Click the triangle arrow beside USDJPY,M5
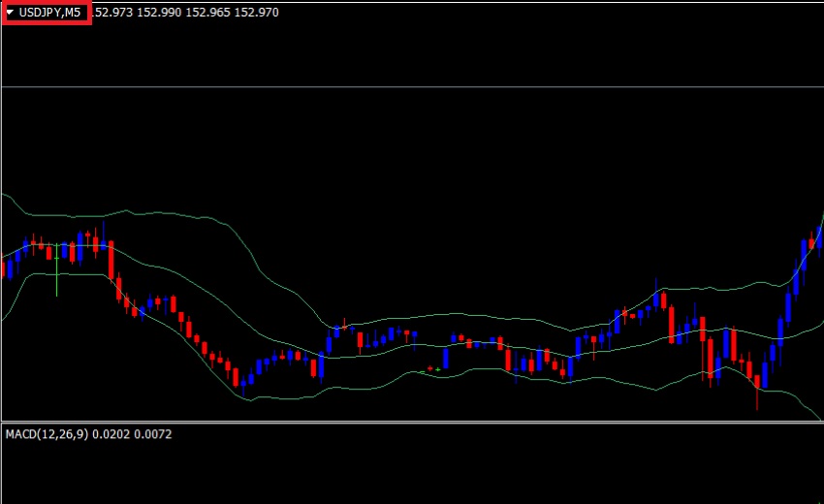 point(11,13)
